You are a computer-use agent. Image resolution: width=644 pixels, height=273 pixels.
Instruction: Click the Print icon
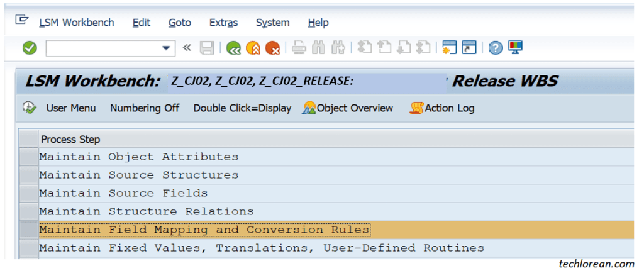(x=299, y=48)
